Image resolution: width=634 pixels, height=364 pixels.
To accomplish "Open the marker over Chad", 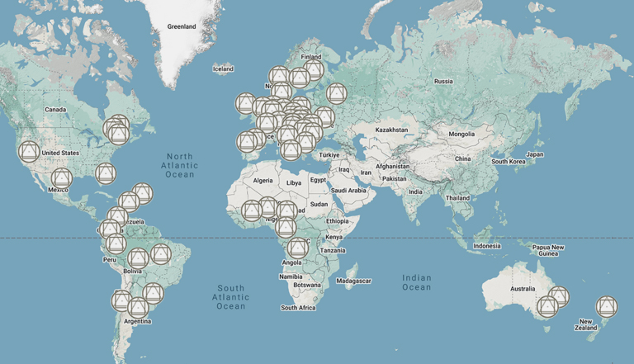I will (x=287, y=211).
